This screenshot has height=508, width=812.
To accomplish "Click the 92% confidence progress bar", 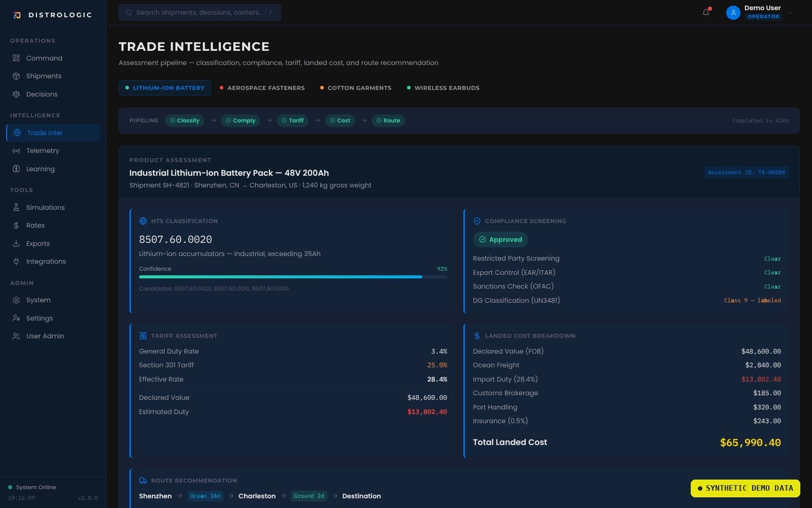I will coord(293,277).
